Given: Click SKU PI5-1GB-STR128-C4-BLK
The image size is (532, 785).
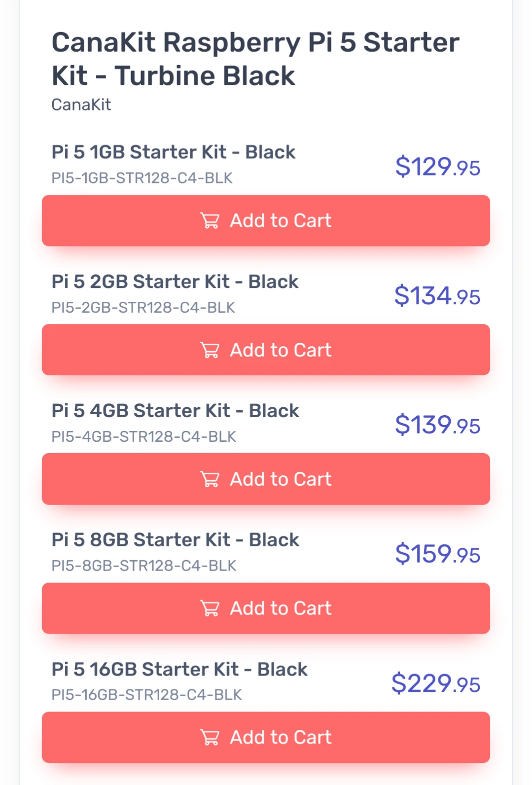Looking at the screenshot, I should pos(142,178).
